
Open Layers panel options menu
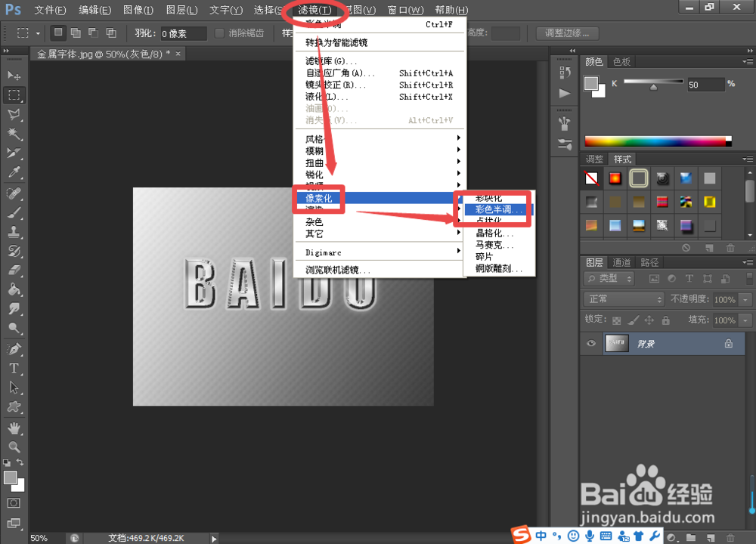point(748,263)
